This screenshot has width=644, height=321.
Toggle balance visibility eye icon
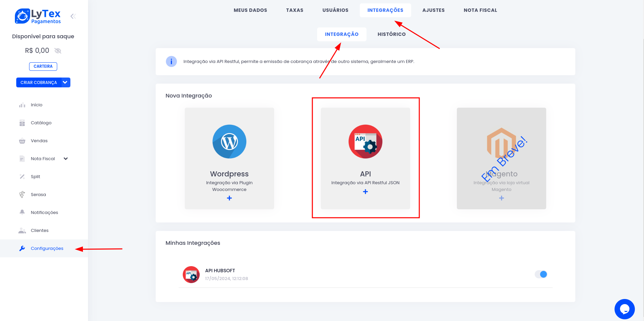pos(58,51)
